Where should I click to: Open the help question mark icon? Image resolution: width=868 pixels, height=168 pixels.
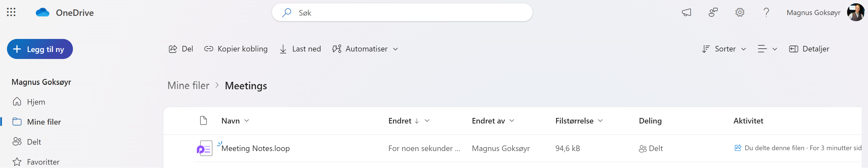tap(766, 13)
